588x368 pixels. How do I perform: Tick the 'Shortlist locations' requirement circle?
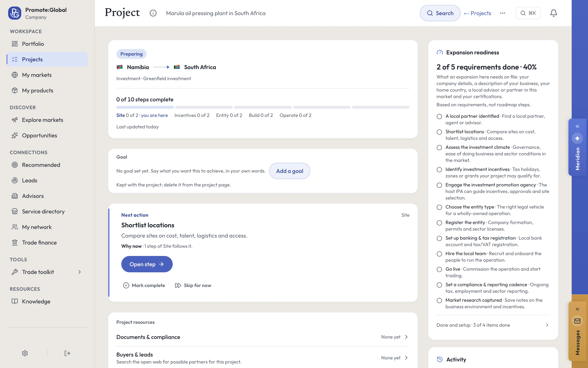[x=439, y=132]
